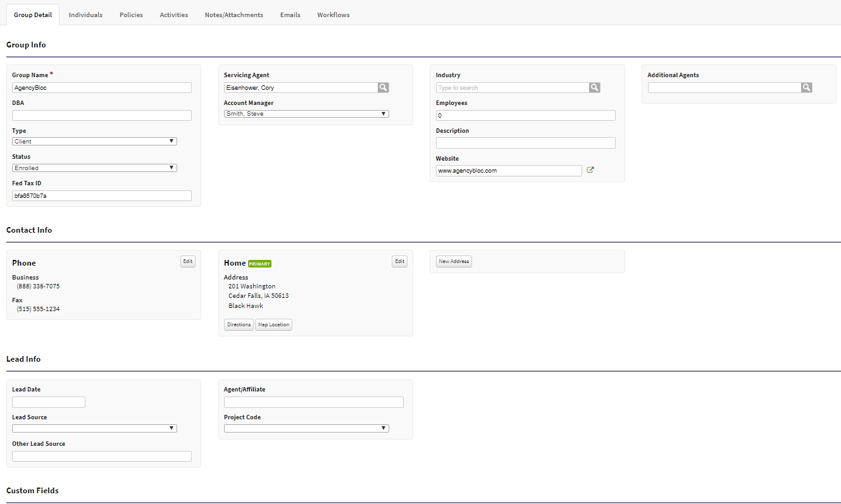
Task: Get Directions for the Home address
Action: [x=238, y=324]
